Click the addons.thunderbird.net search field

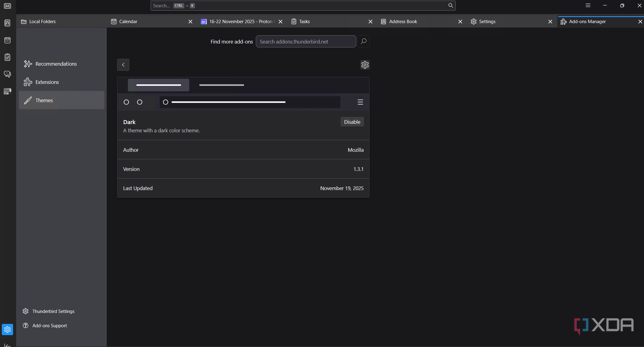(x=306, y=42)
